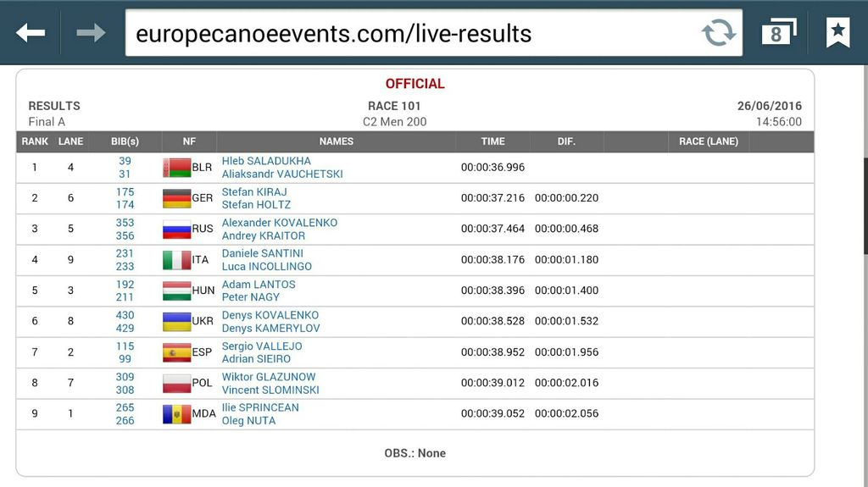868x487 pixels.
Task: Open Peter NAGY's athlete link
Action: 251,297
